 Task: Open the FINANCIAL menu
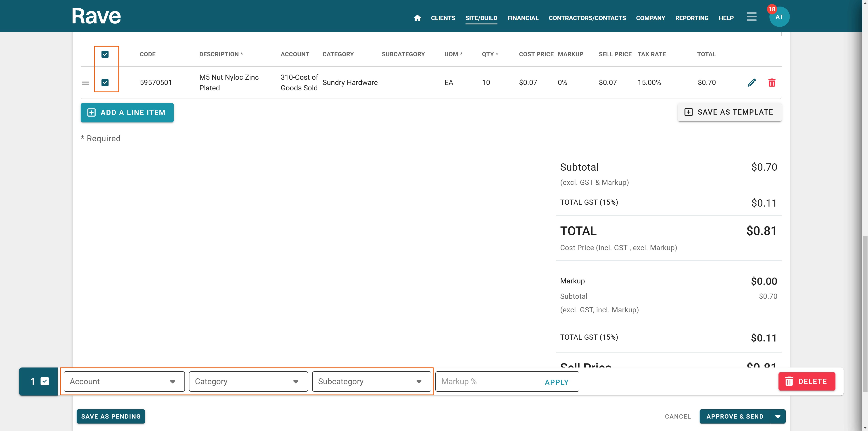[x=523, y=18]
